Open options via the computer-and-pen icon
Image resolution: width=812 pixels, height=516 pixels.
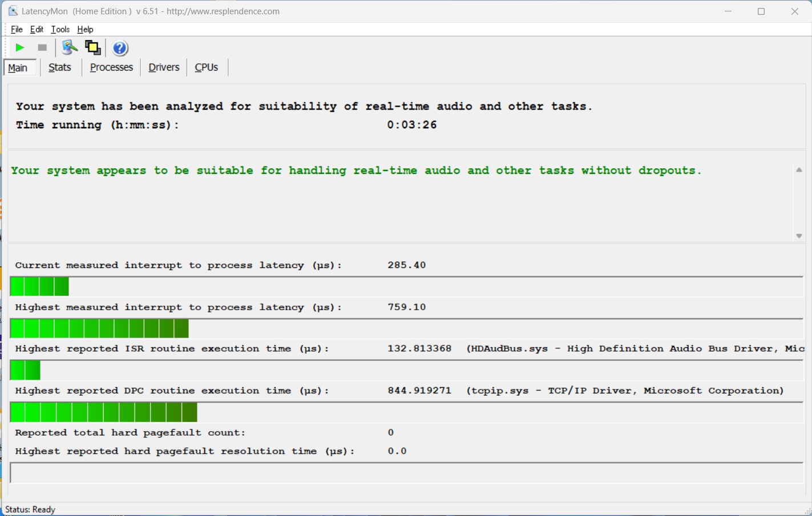click(70, 48)
